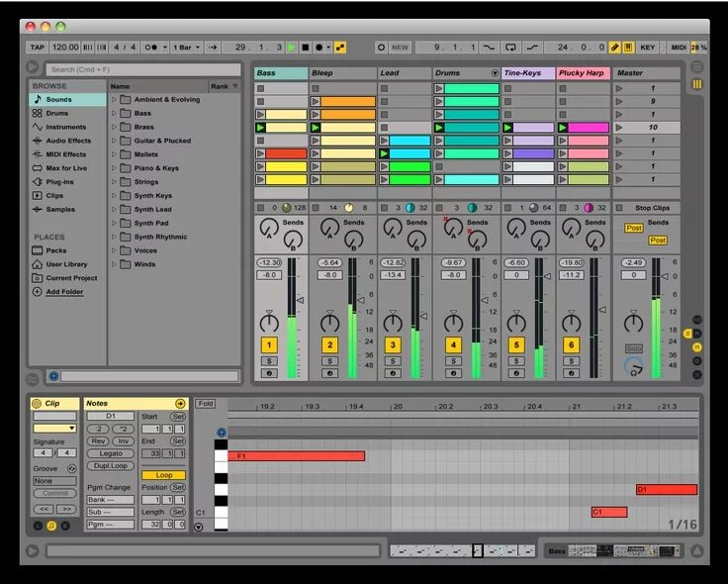
Task: Open Instruments category in browser
Action: 68,127
